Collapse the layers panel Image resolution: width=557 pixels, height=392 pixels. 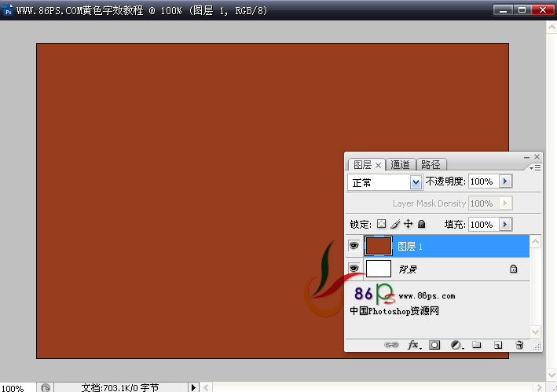click(x=527, y=157)
